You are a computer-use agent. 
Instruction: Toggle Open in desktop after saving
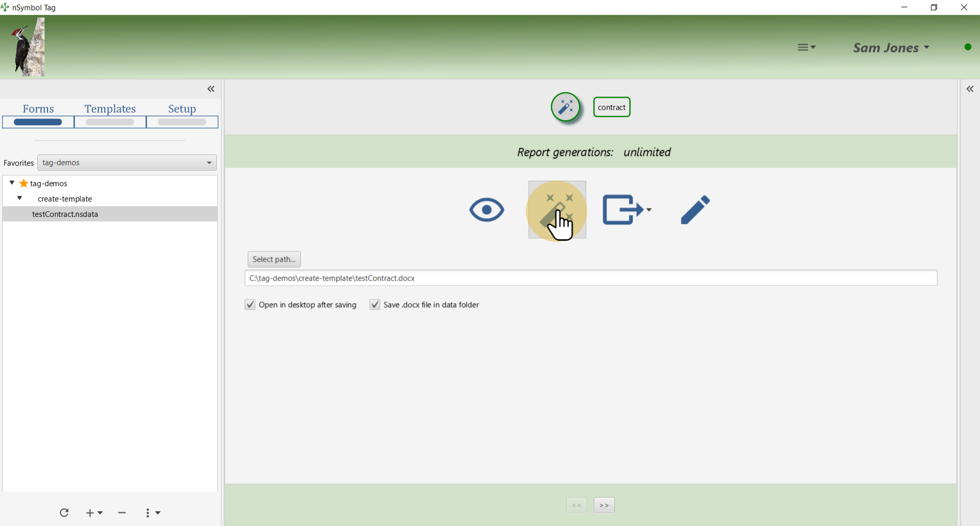click(250, 305)
